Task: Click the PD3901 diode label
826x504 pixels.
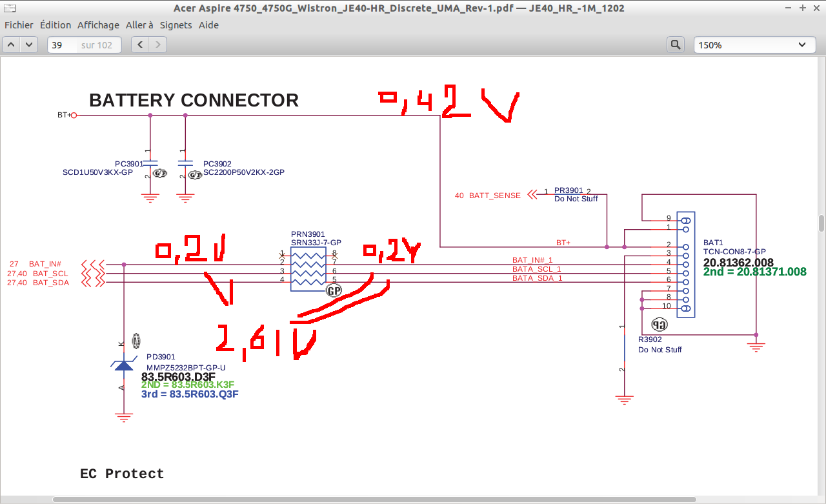Action: coord(161,357)
